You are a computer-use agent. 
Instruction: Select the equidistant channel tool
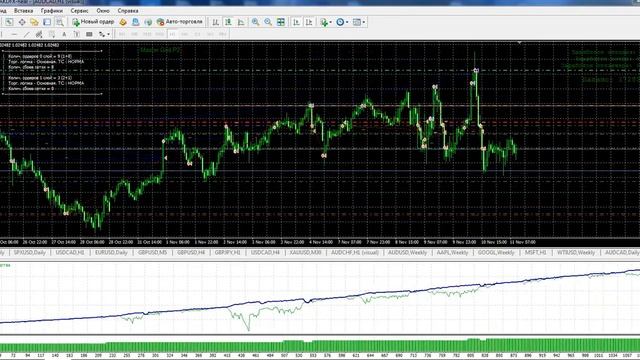click(39, 34)
